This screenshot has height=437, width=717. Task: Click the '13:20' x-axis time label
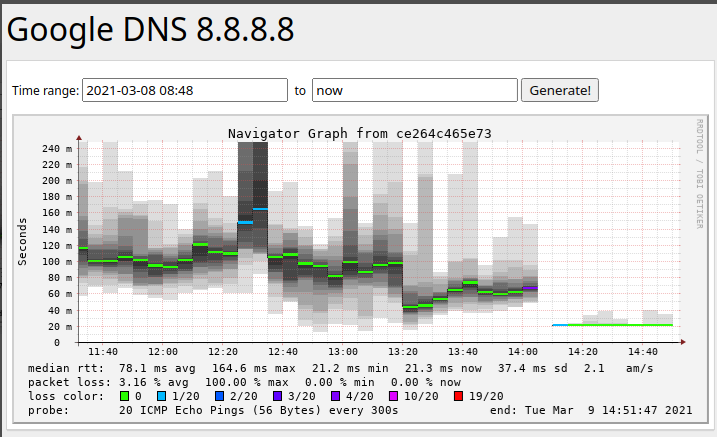(403, 352)
